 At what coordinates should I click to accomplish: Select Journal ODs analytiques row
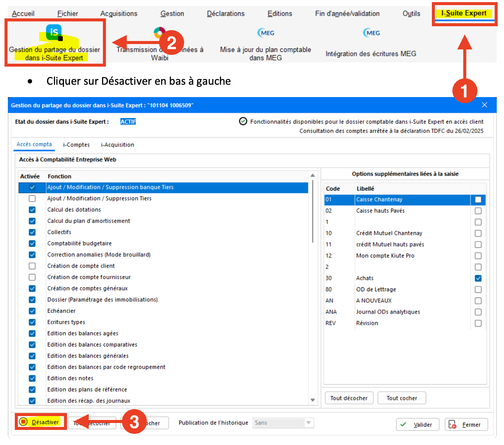click(x=405, y=312)
